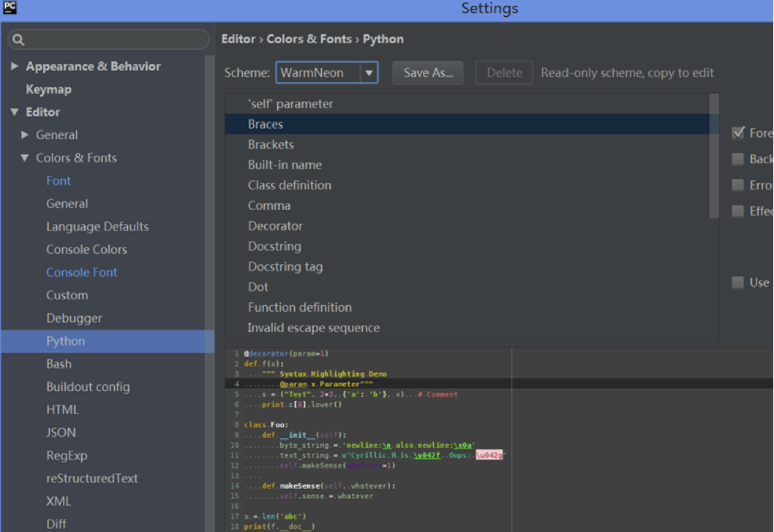
Task: Click Colors & Fonts in the breadcrumb
Action: click(x=309, y=39)
